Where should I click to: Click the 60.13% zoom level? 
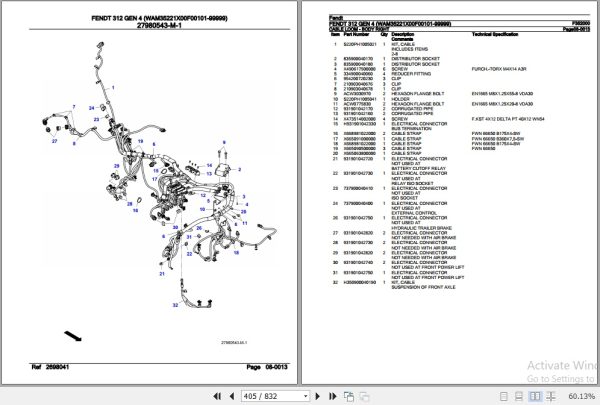(581, 396)
